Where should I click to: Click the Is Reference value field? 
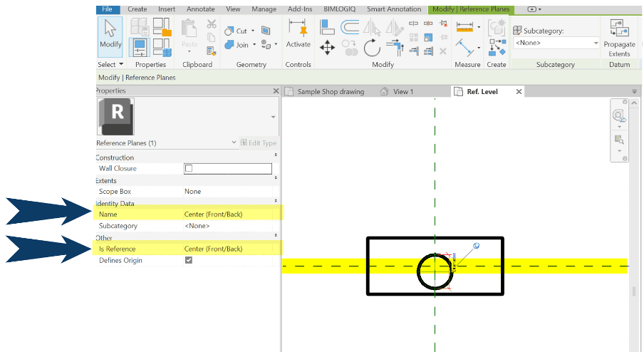click(x=228, y=249)
